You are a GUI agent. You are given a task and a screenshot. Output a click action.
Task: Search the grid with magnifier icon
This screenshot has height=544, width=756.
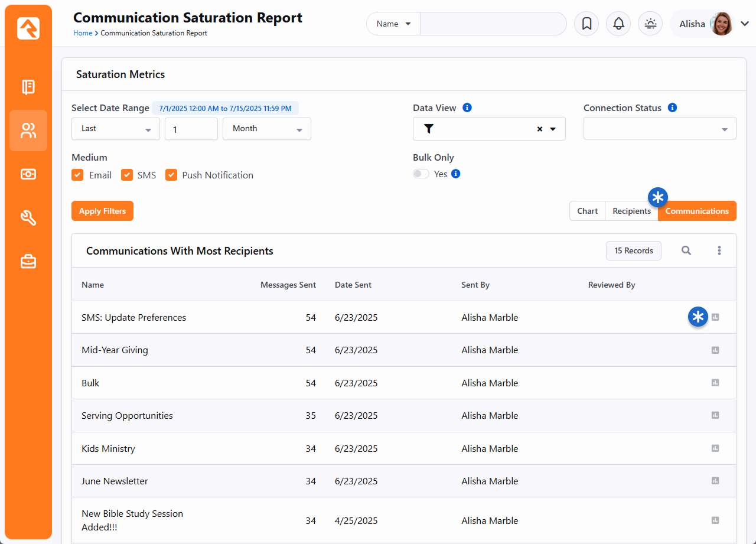pos(686,250)
